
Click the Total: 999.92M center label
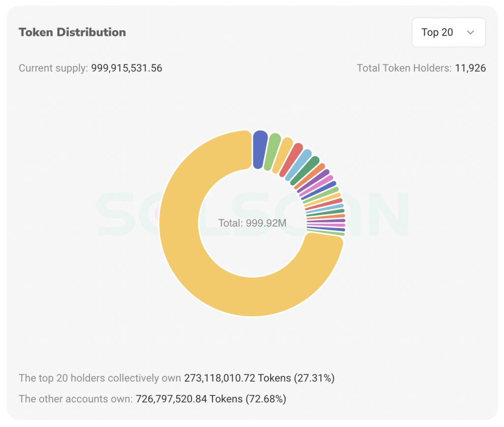coord(252,223)
